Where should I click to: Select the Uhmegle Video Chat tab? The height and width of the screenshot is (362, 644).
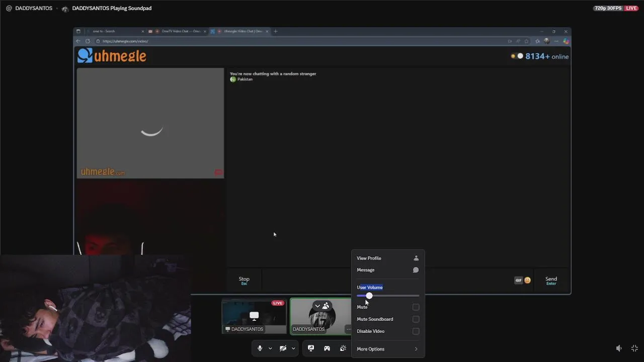click(x=239, y=31)
